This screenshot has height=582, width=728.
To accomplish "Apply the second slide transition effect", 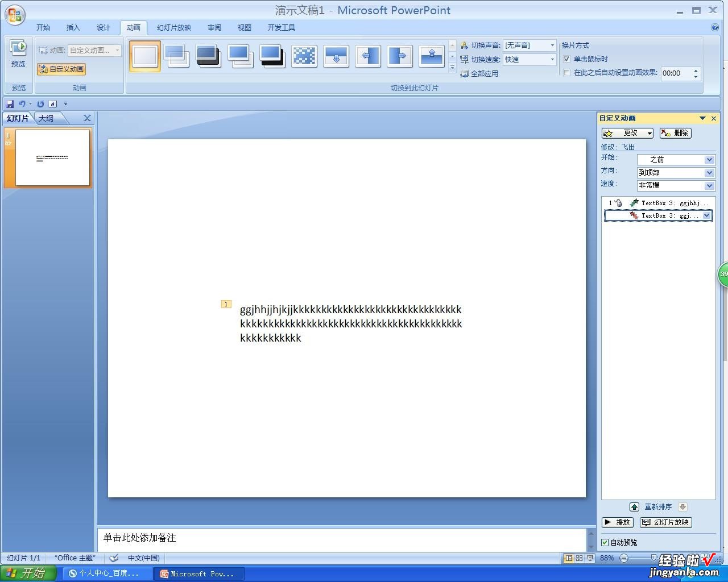I will (176, 56).
